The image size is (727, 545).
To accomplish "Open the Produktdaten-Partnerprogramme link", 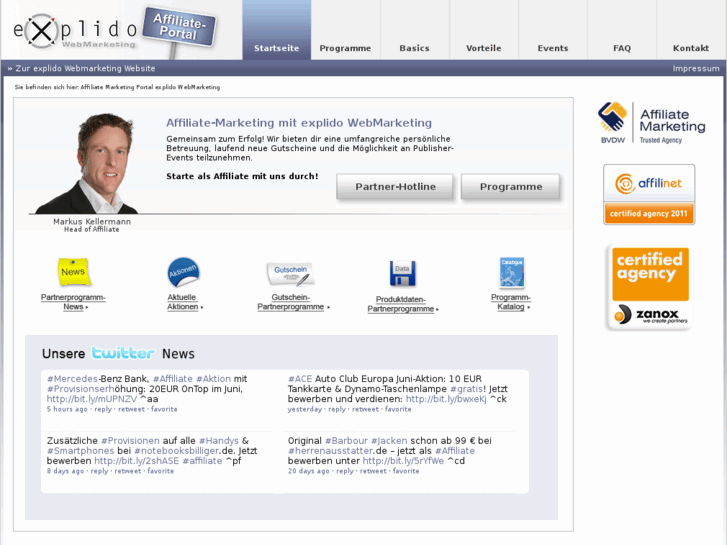I will tap(402, 304).
